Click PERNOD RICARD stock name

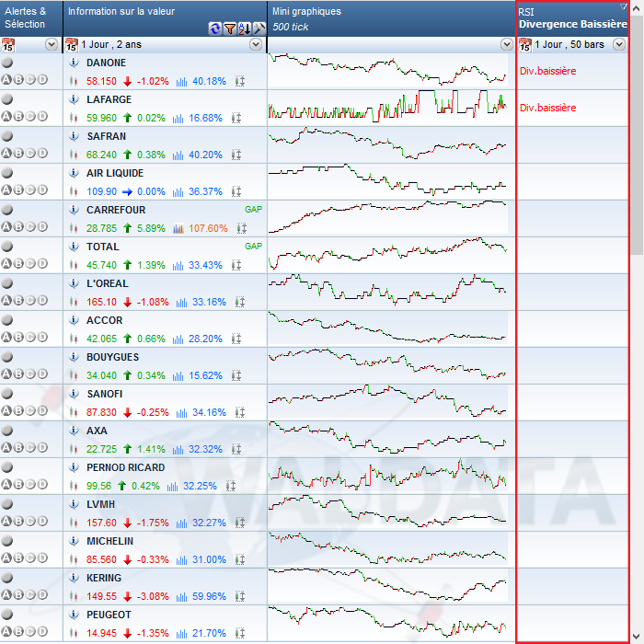coord(126,467)
